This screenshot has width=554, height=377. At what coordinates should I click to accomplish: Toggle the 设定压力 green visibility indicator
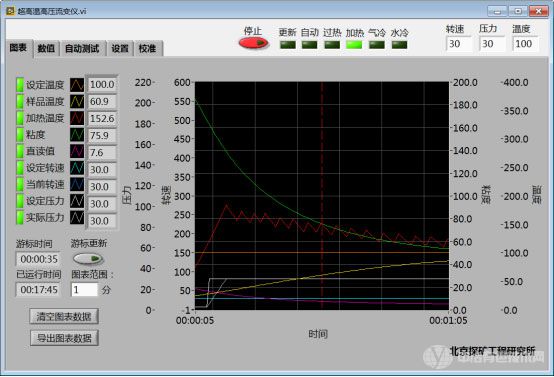coord(20,201)
